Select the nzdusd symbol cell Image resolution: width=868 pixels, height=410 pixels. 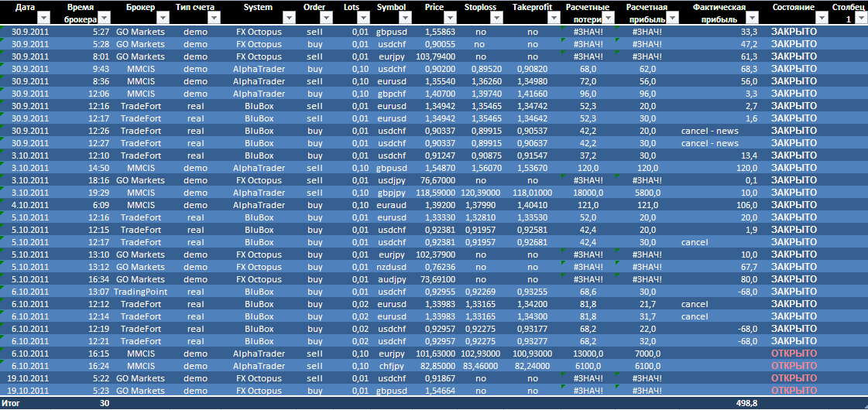click(x=391, y=267)
